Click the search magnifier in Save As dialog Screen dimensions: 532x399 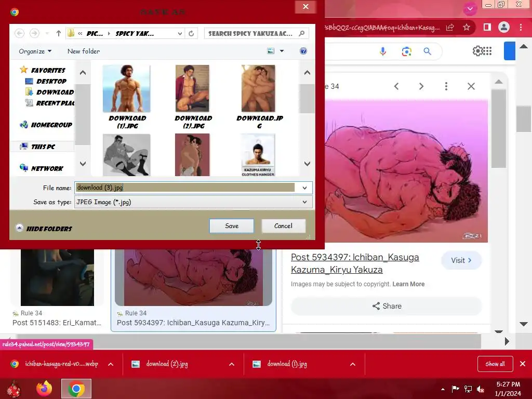(x=302, y=33)
